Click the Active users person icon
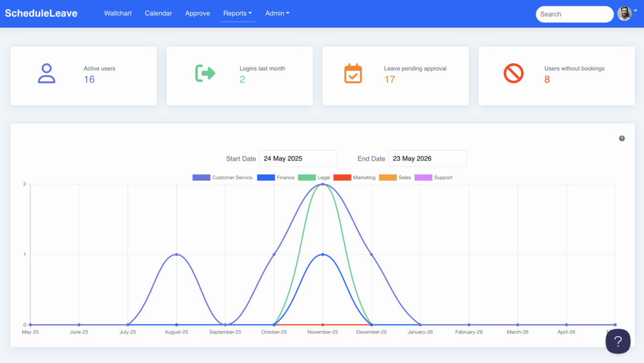The width and height of the screenshot is (644, 363). click(46, 74)
